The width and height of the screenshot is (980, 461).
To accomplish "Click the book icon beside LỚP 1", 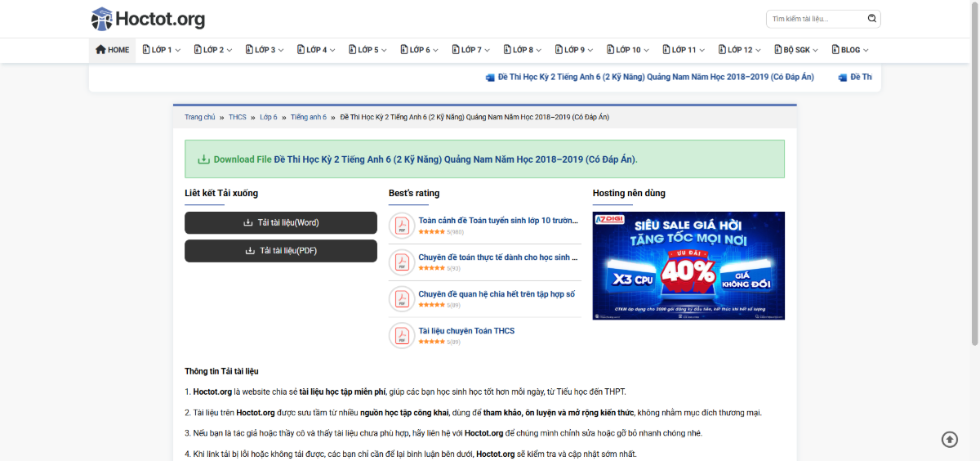I will point(146,50).
